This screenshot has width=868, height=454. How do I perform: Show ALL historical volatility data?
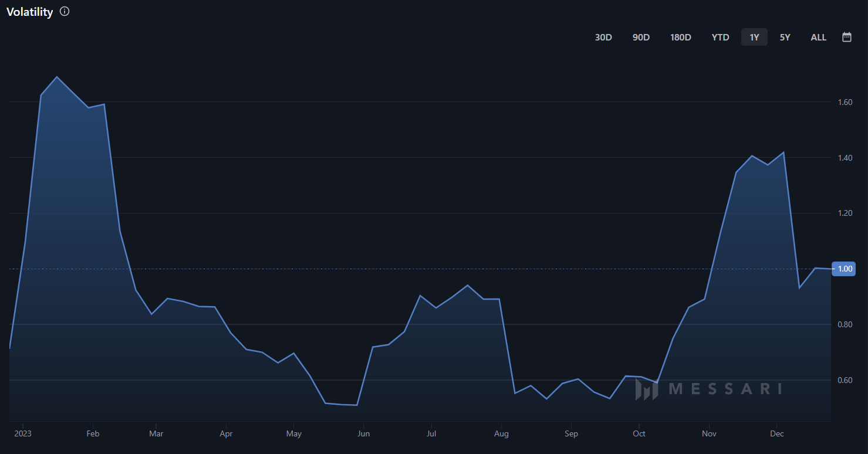pos(818,37)
